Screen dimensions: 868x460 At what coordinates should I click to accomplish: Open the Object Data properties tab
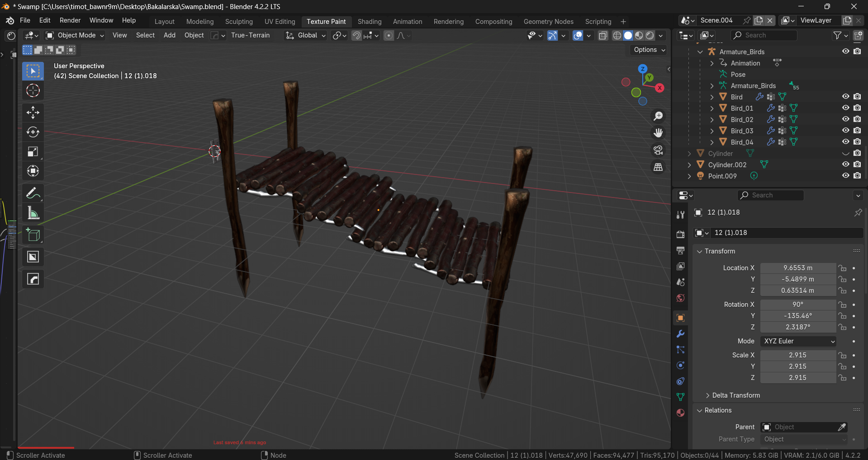tap(680, 397)
